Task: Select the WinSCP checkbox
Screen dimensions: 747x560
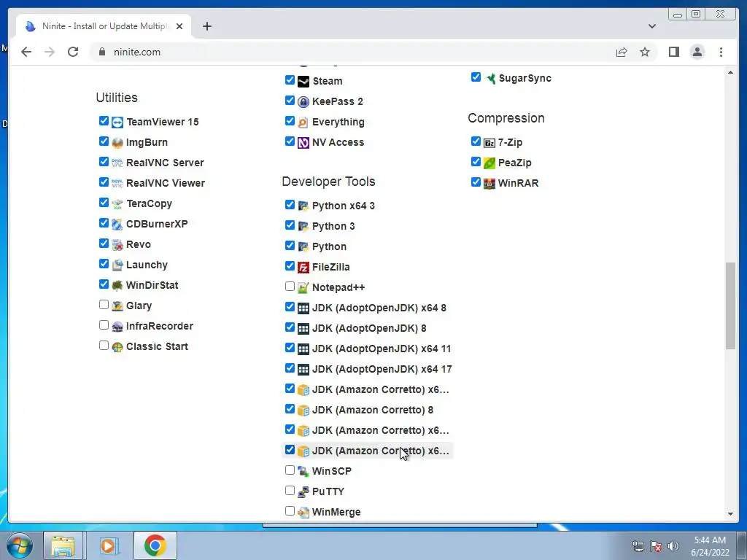Action: tap(290, 470)
